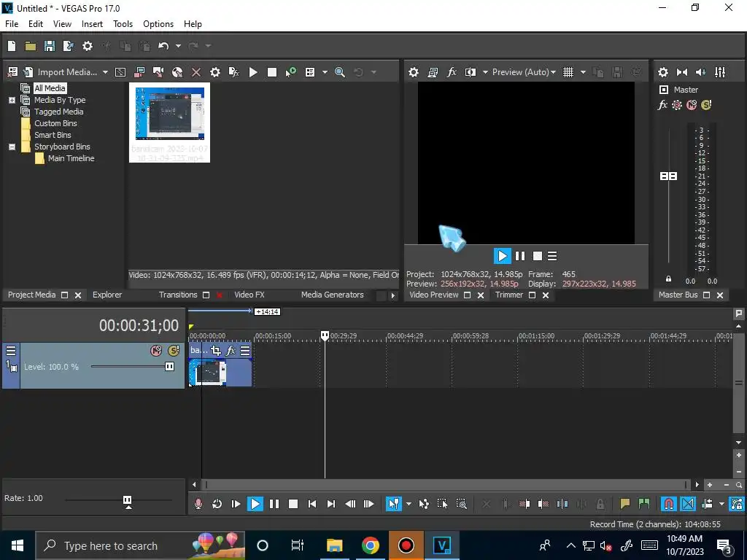Open the video track 1 hamburger menu
747x560 pixels.
[10, 351]
